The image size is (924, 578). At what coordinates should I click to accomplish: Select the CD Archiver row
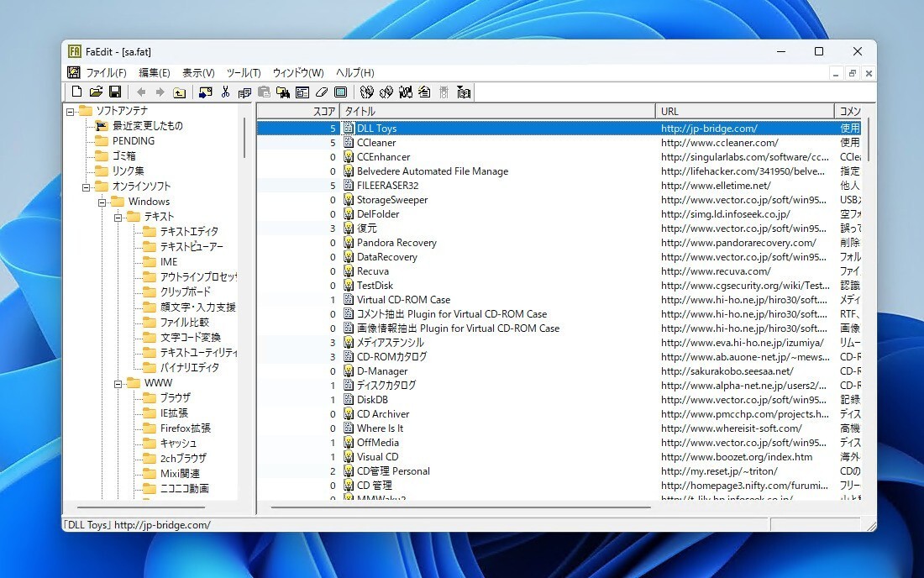click(559, 414)
